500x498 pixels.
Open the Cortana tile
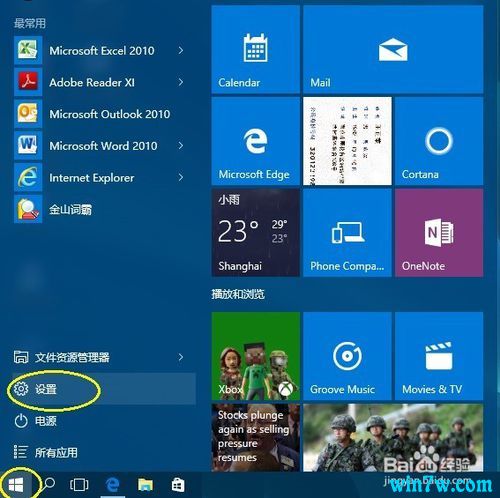[x=439, y=141]
